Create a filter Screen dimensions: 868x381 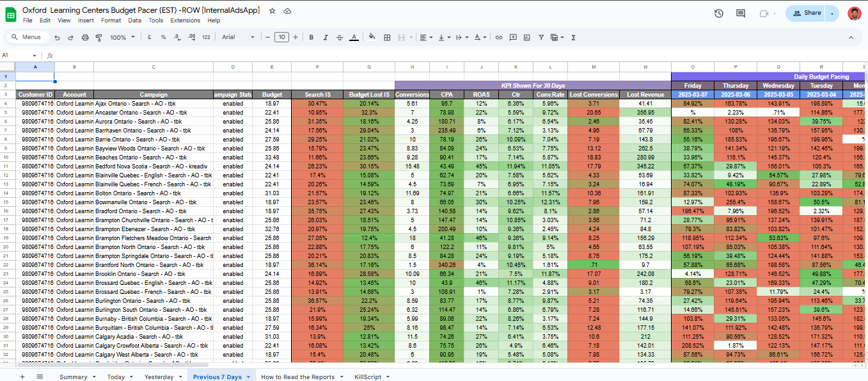[x=541, y=38]
